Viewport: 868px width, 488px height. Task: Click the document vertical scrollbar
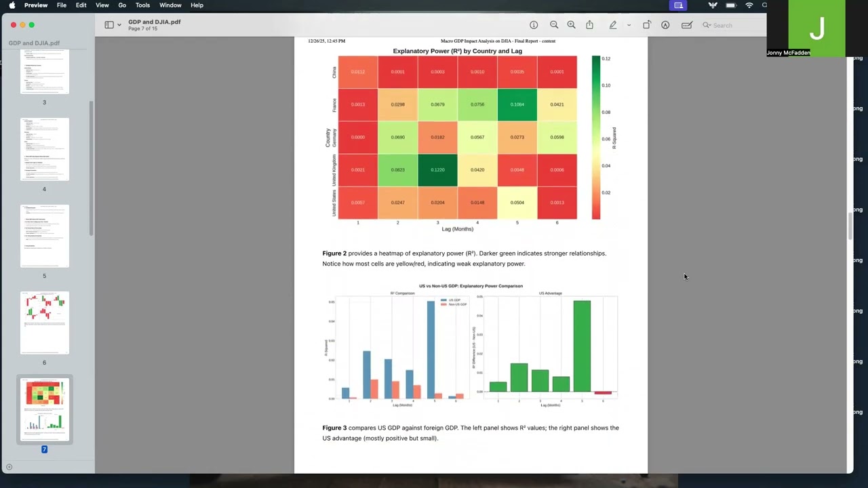pos(850,226)
